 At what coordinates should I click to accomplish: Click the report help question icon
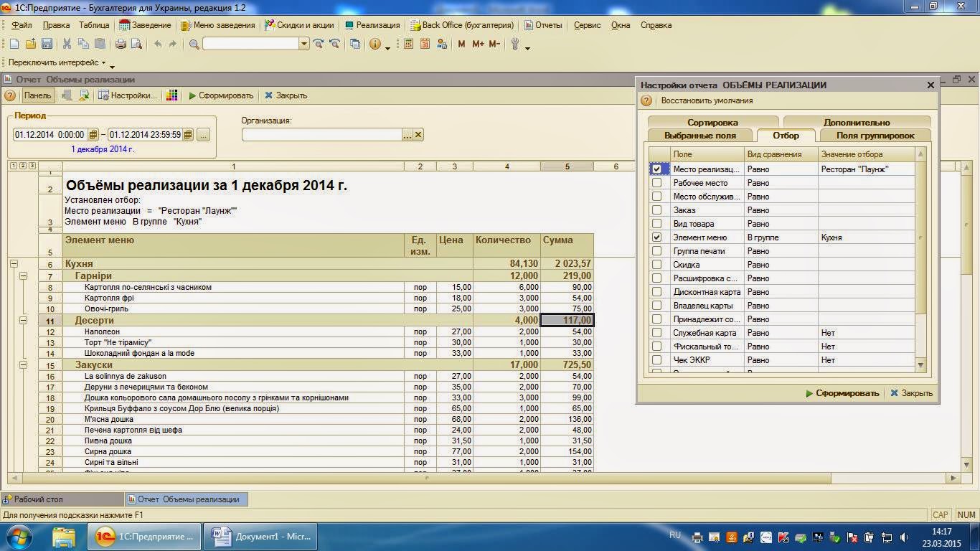pos(10,95)
